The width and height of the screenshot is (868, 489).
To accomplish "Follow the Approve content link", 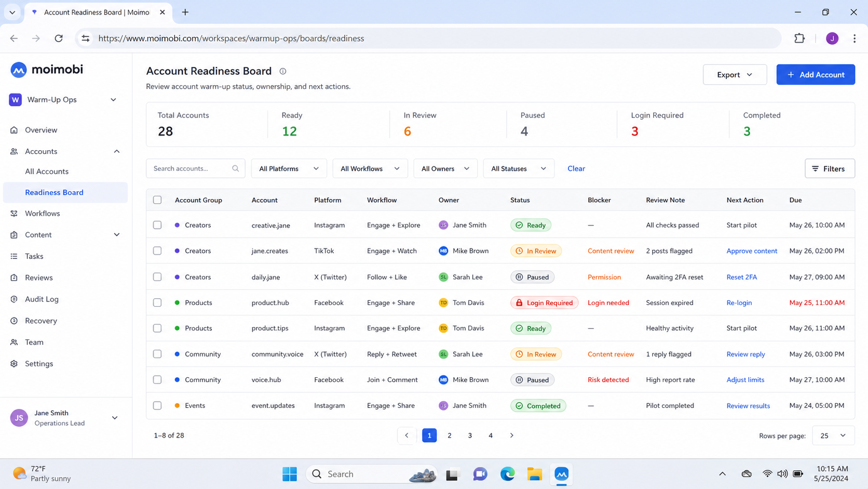I will pyautogui.click(x=752, y=251).
